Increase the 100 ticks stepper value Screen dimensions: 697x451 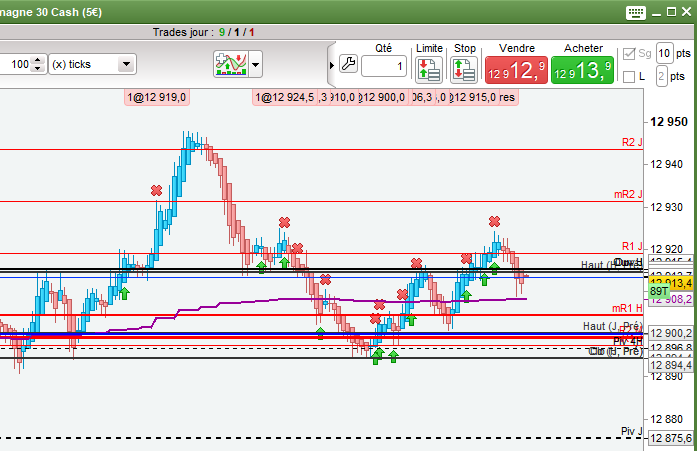coord(38,60)
